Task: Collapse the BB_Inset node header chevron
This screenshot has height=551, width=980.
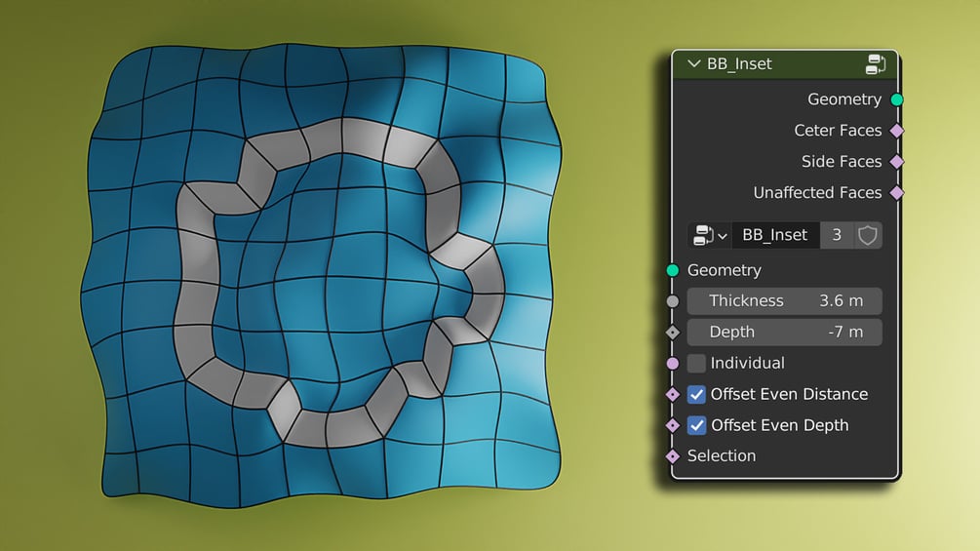Action: click(x=693, y=63)
